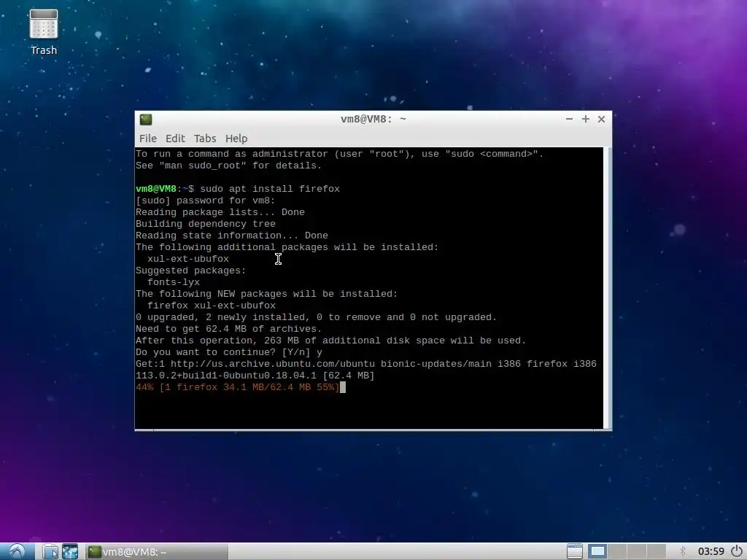Click the 'Need to get 62.4 MB of archives.' line
This screenshot has height=560, width=747.
pos(228,329)
